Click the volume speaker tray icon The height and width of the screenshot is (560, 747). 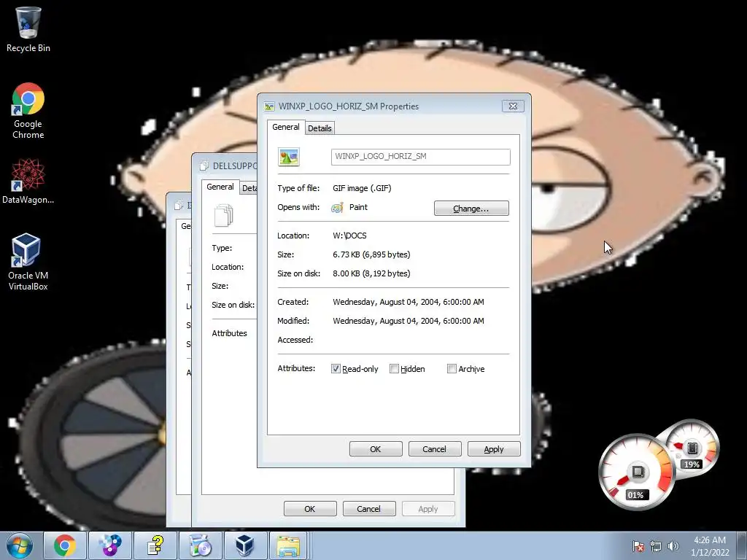pos(673,546)
